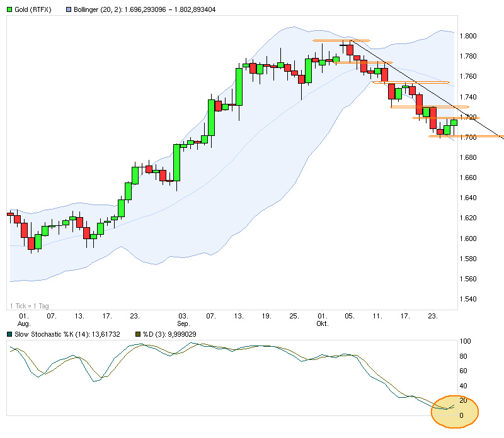Click the orange highlighted circle on stochastic

coord(455,411)
